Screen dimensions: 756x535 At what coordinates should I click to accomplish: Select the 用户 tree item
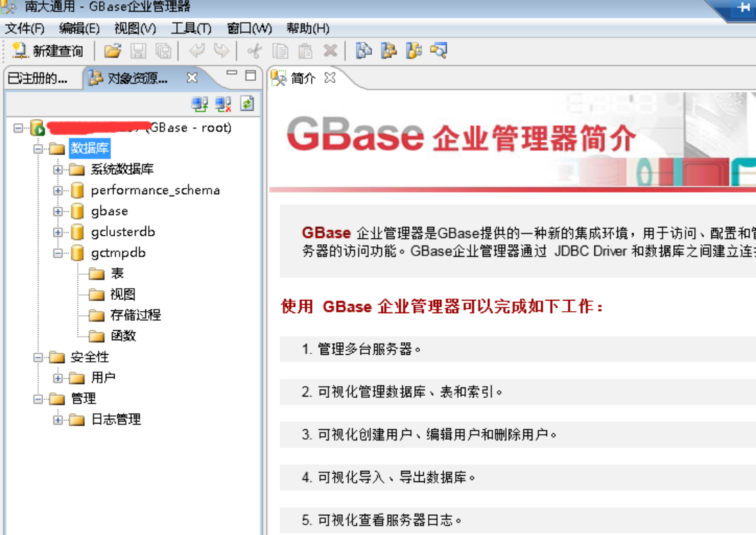pyautogui.click(x=103, y=378)
